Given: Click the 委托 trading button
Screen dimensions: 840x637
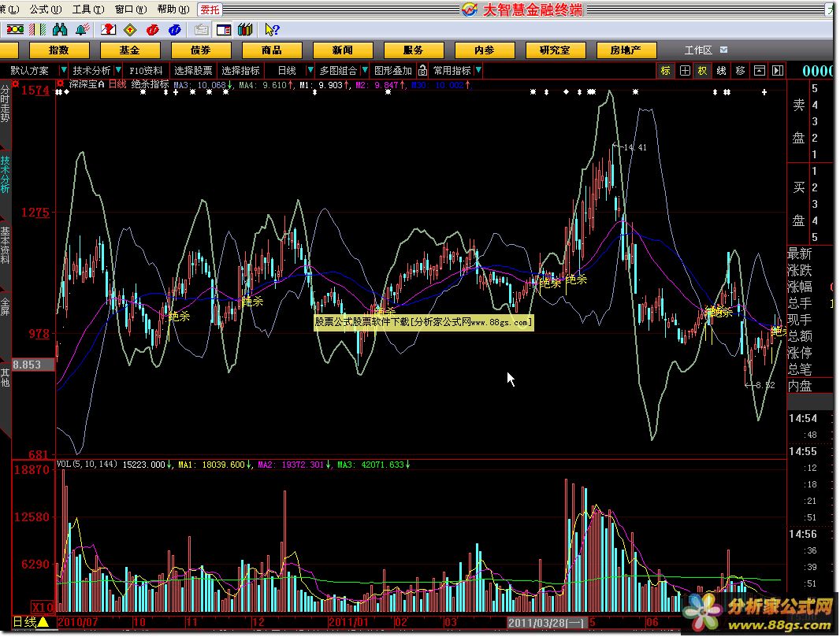Looking at the screenshot, I should click(210, 9).
